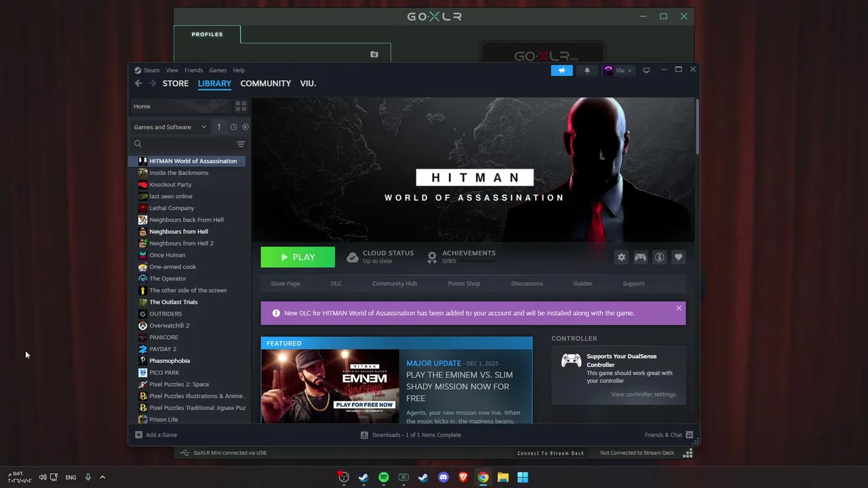The width and height of the screenshot is (868, 488).
Task: Open the Xbox Game Bar taskbar icon
Action: (403, 477)
